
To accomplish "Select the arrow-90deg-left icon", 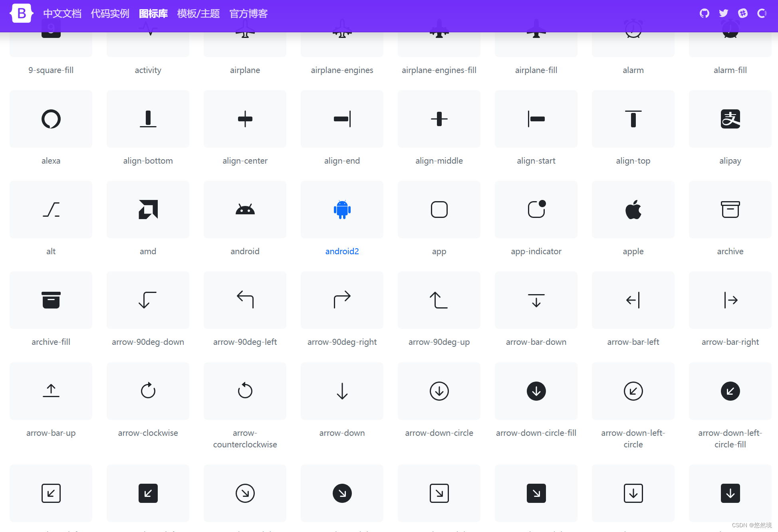I will click(245, 300).
